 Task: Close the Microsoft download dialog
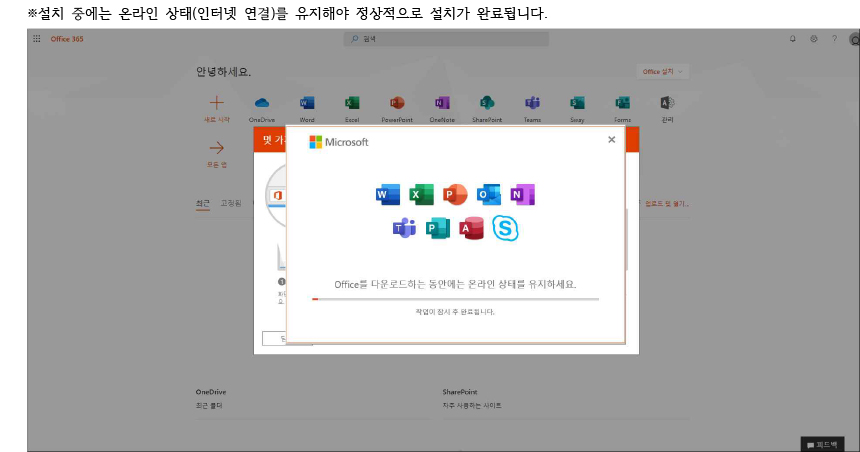(612, 140)
